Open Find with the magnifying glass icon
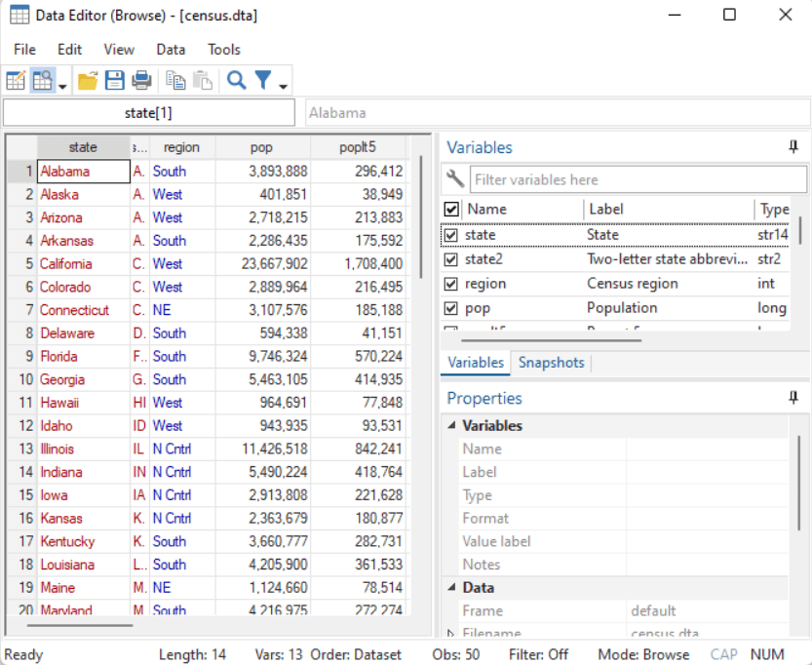 pos(236,81)
